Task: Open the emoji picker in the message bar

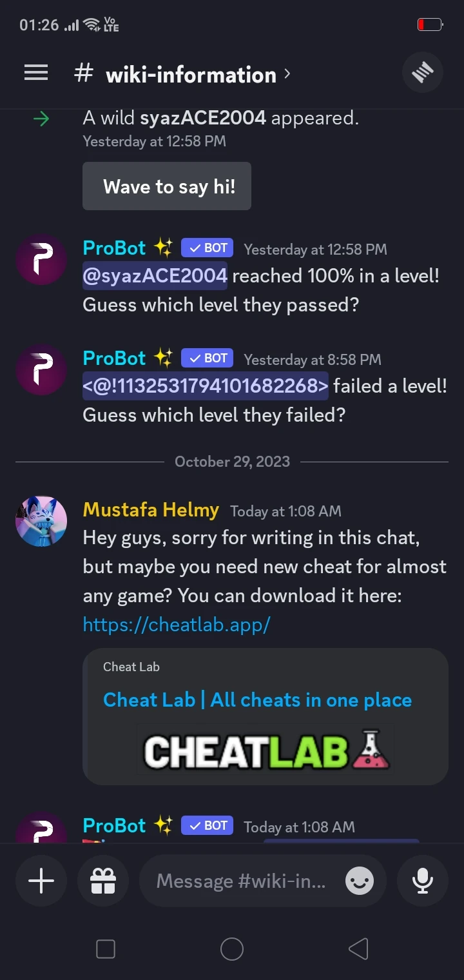Action: 359,881
